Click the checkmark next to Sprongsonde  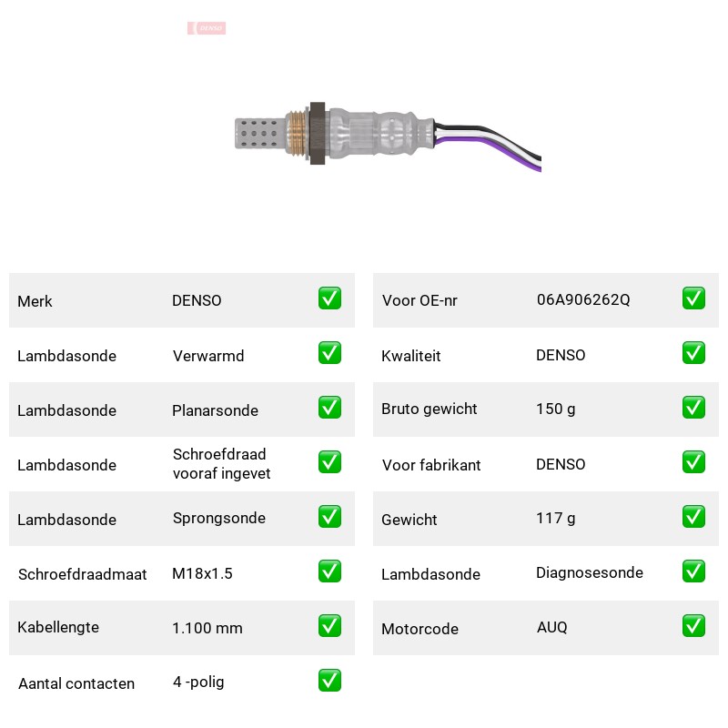329,517
